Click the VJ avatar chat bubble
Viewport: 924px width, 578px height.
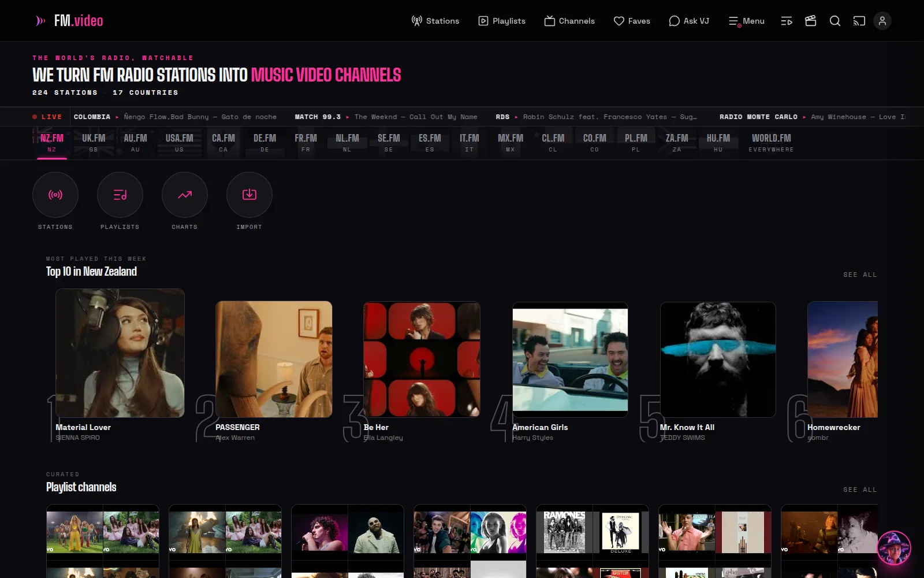(x=894, y=548)
